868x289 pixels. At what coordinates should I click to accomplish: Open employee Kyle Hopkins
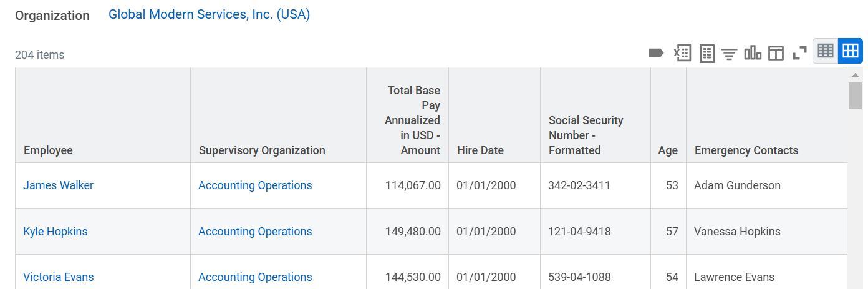[55, 232]
